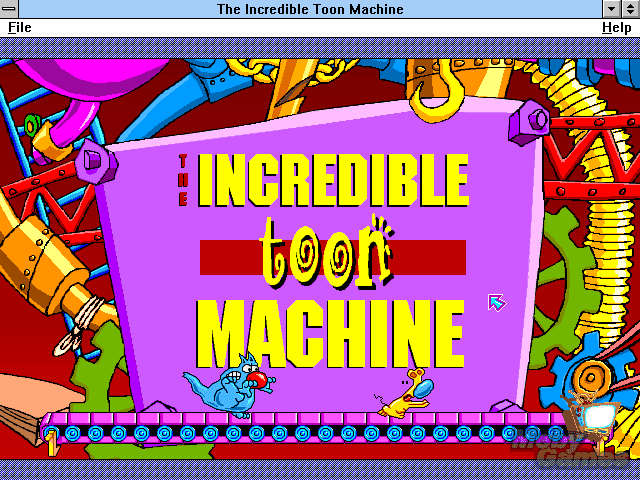Click the "The Incredible Toon Machine" title bar

(310, 9)
